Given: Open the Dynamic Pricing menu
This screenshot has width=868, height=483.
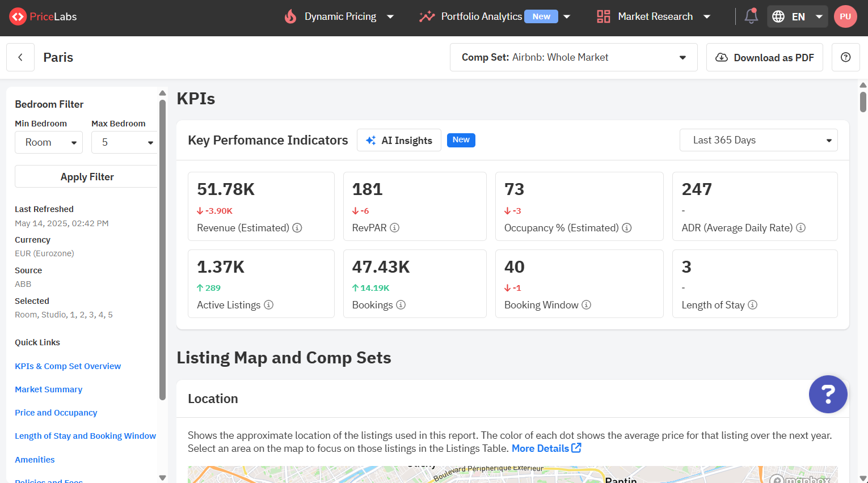Looking at the screenshot, I should pyautogui.click(x=339, y=16).
